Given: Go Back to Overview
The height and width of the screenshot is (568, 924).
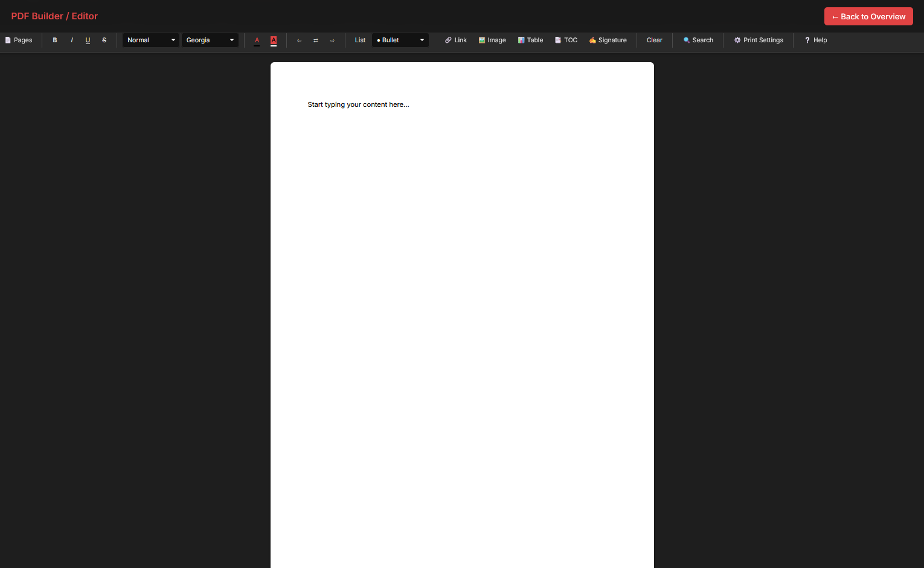Looking at the screenshot, I should pyautogui.click(x=868, y=16).
